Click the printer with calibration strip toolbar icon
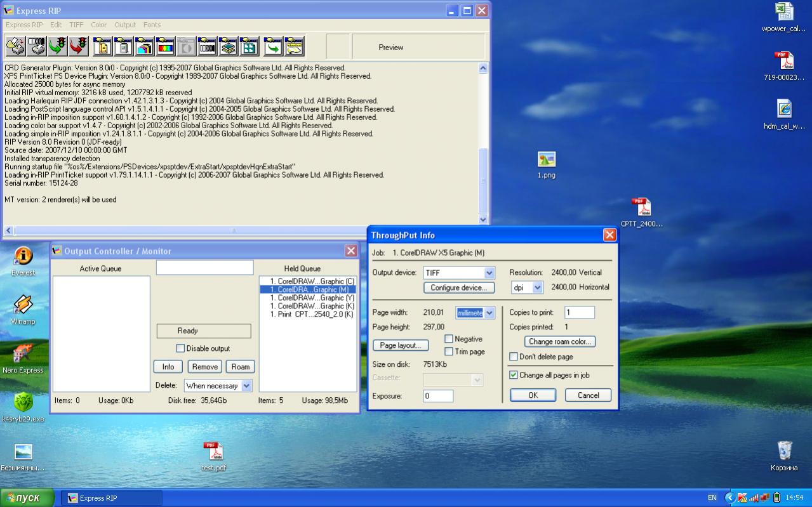 (37, 46)
